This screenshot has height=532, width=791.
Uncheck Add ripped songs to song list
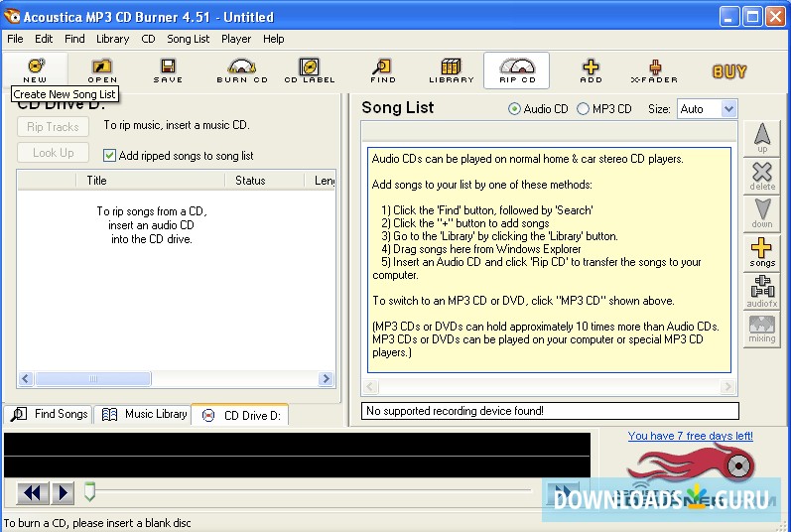(109, 155)
